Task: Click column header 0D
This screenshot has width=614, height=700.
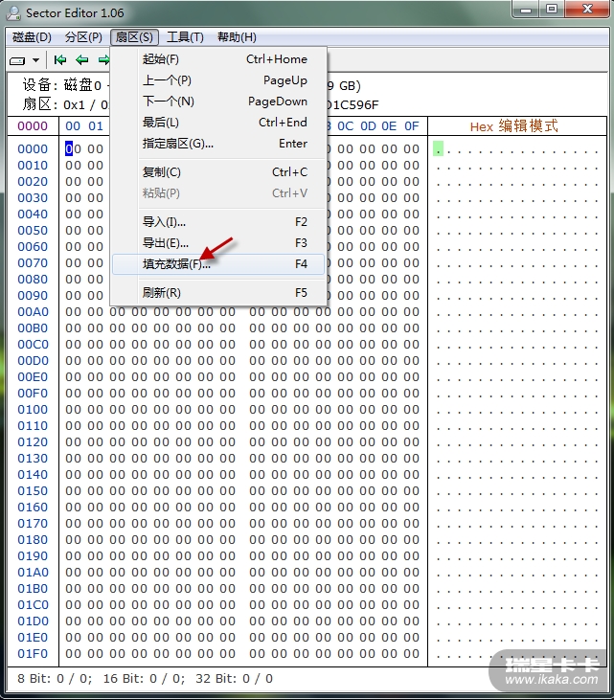Action: 368,126
